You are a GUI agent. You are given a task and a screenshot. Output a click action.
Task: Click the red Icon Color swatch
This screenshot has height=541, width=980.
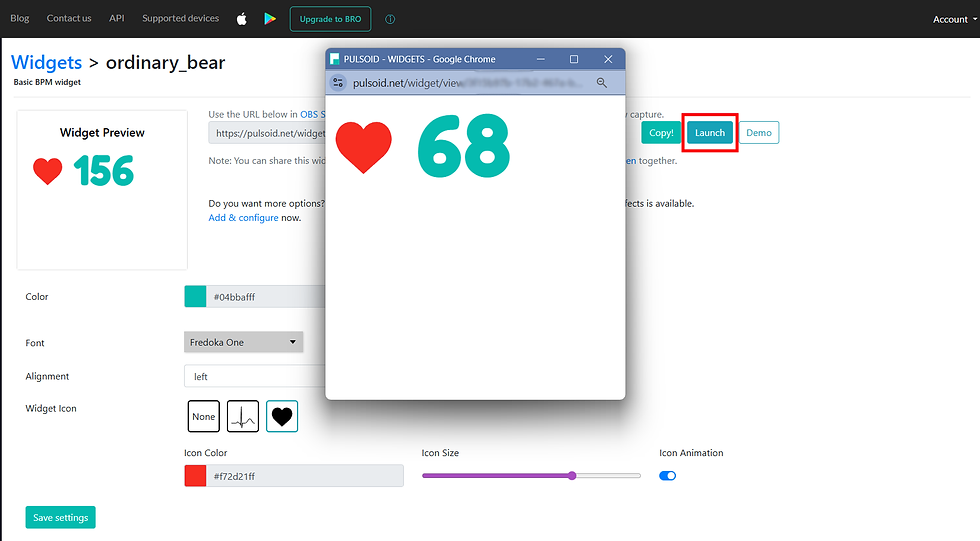tap(195, 475)
